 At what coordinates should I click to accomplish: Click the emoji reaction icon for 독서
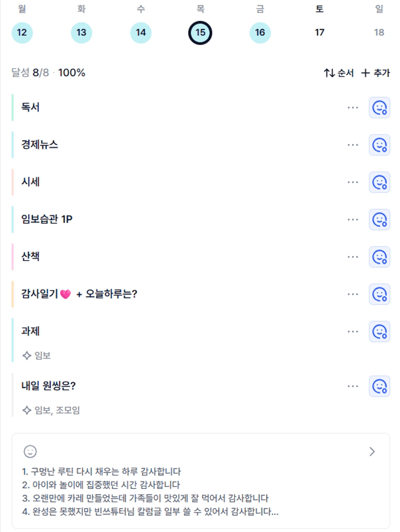379,107
